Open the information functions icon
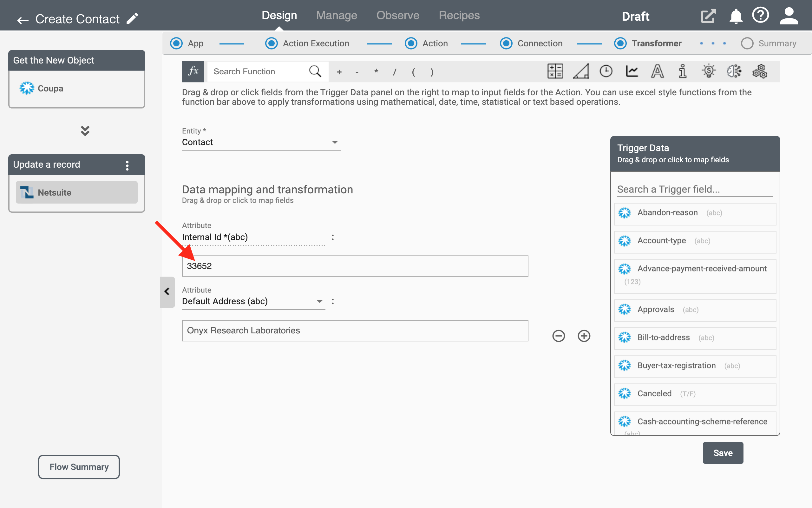Viewport: 812px width, 508px height. (683, 71)
